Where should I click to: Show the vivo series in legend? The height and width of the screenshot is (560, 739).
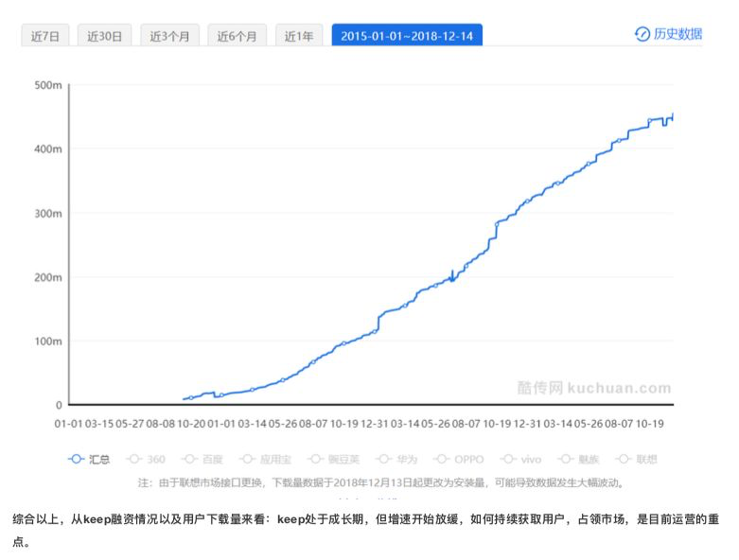tap(520, 459)
